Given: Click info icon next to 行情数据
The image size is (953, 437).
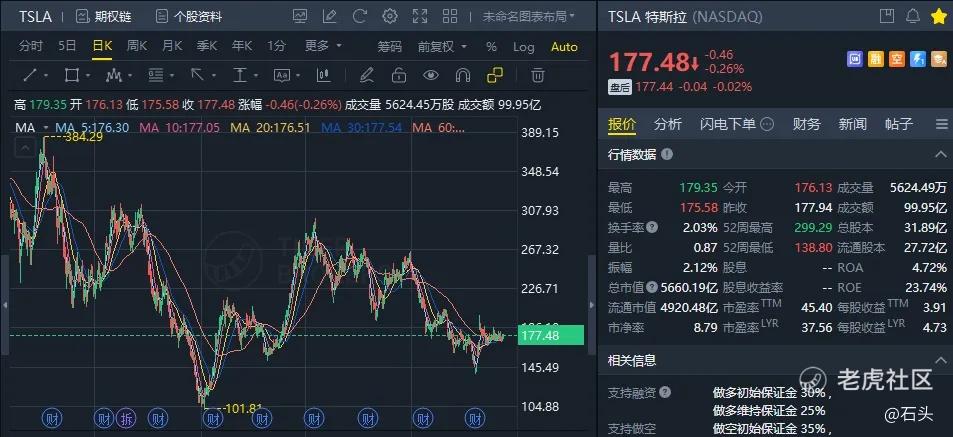Looking at the screenshot, I should 667,154.
